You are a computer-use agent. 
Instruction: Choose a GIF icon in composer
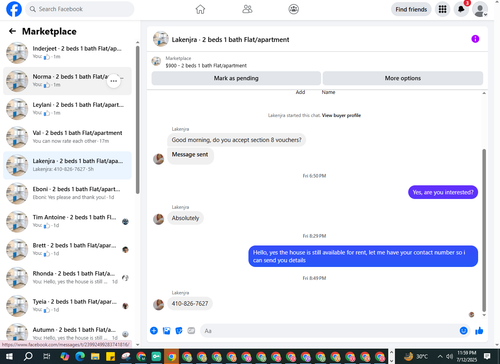[x=191, y=331]
